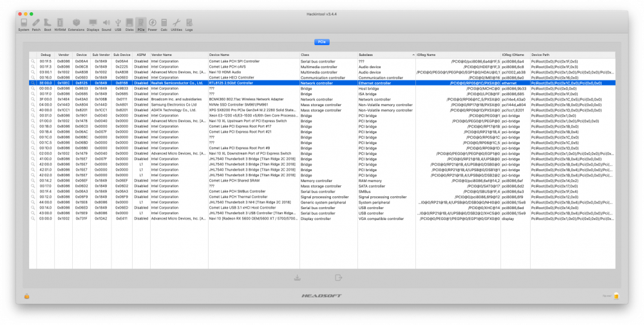Sort by ASPM column header

pyautogui.click(x=141, y=55)
